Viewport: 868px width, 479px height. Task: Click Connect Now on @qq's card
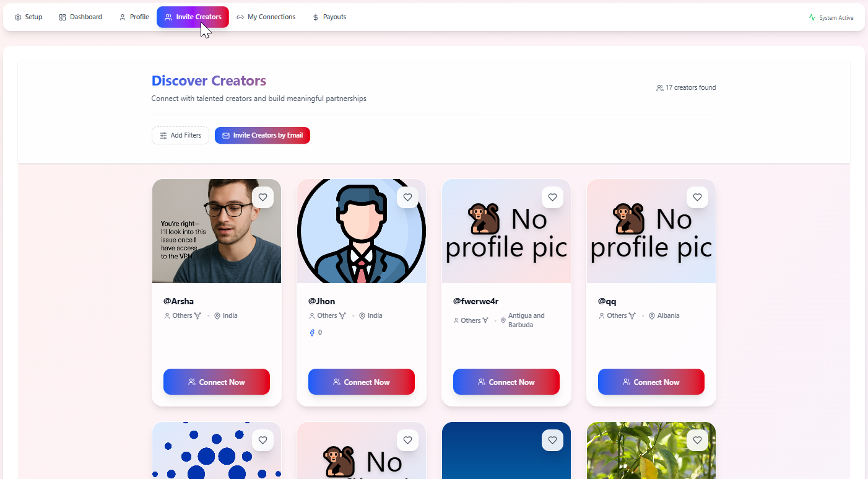click(651, 382)
